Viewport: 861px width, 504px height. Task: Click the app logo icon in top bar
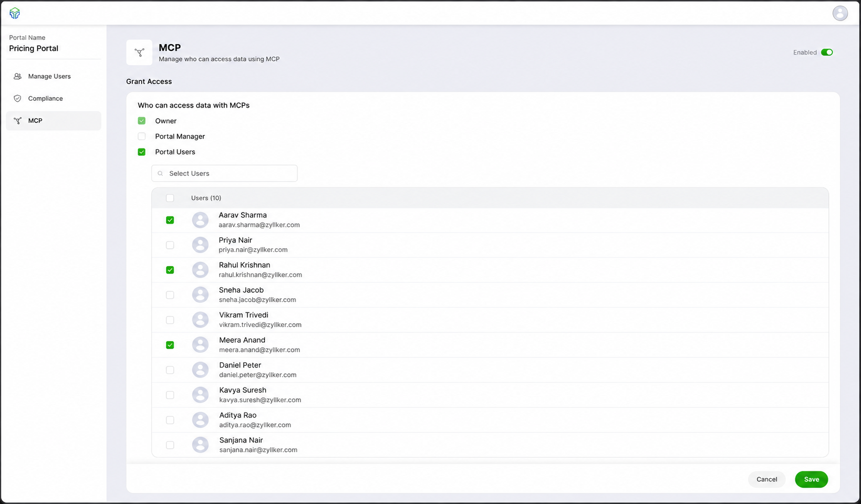click(15, 13)
